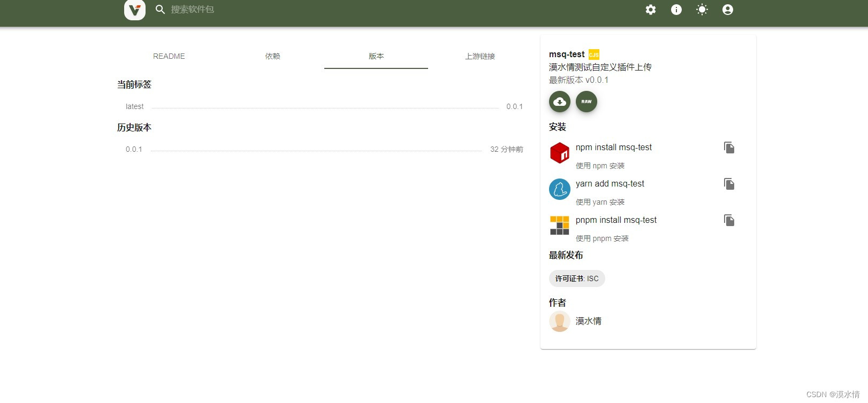Click the pnpm blocks icon
Viewport: 868px width, 403px height.
[560, 226]
